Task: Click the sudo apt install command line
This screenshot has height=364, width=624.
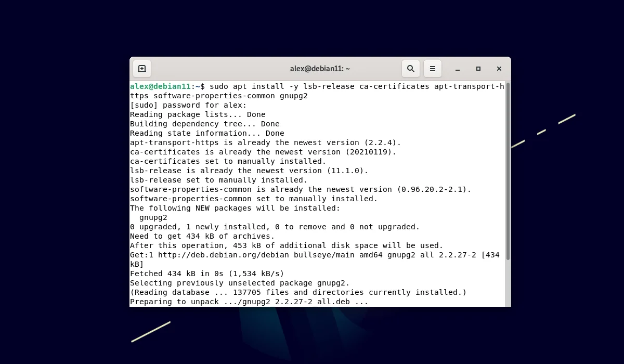Action: pyautogui.click(x=312, y=86)
